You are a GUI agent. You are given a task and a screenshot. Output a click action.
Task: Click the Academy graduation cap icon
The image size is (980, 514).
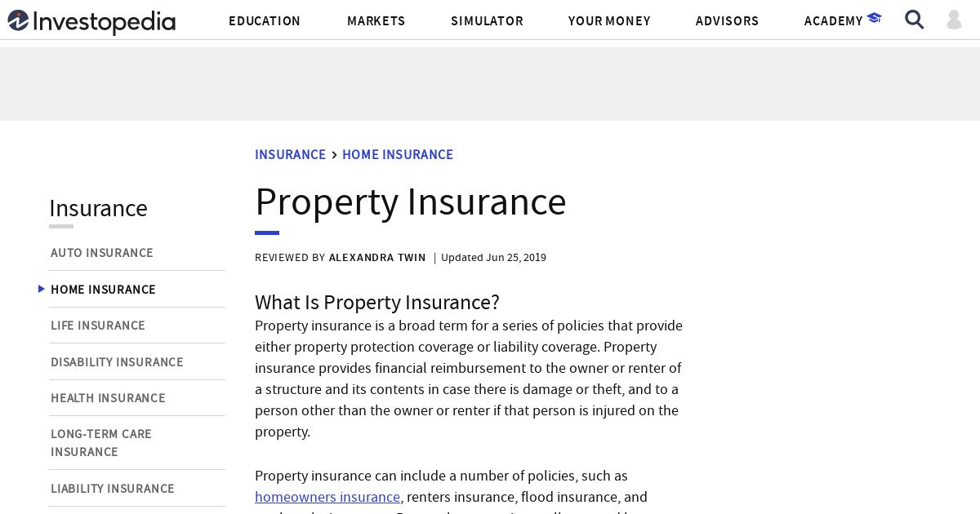click(875, 18)
